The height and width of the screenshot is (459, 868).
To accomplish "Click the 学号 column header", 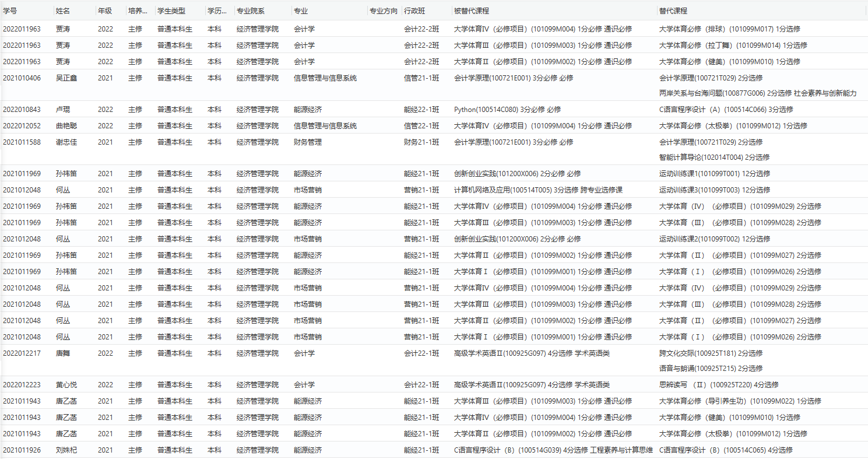I will 10,11.
